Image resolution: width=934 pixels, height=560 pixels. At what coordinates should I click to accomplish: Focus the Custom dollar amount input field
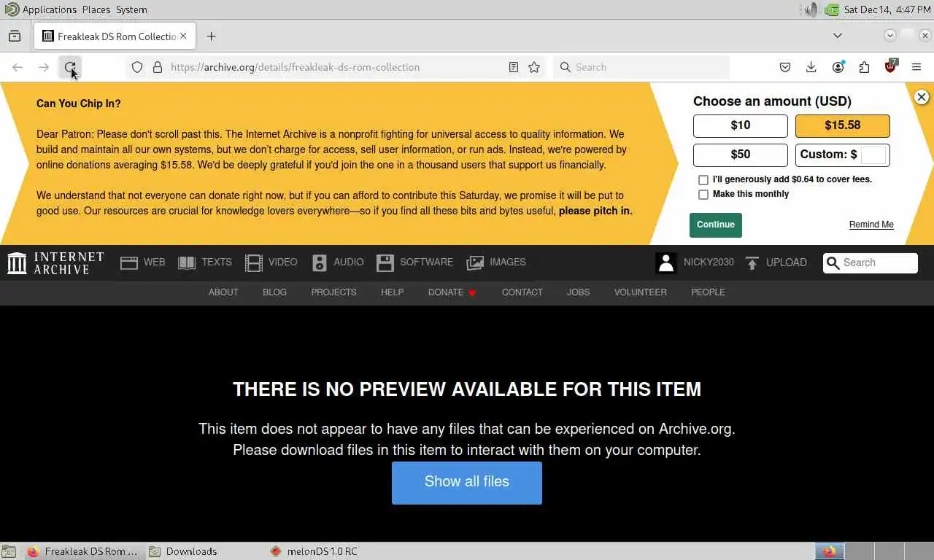point(873,155)
